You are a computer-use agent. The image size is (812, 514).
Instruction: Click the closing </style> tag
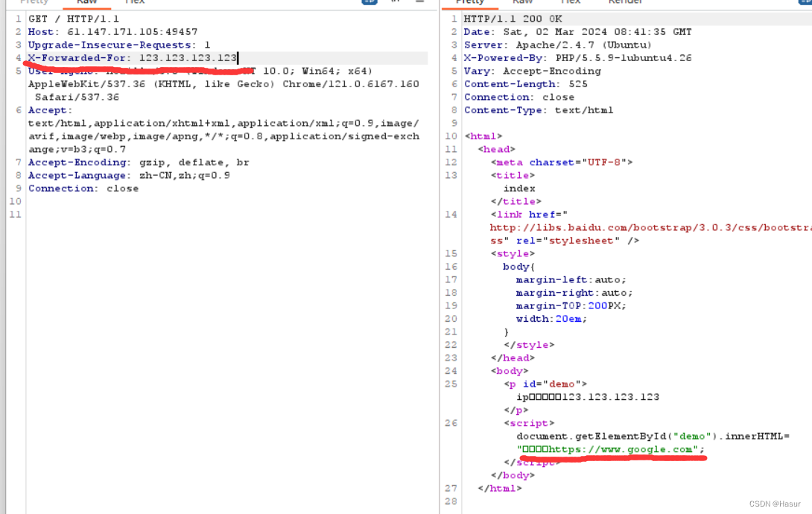point(529,345)
